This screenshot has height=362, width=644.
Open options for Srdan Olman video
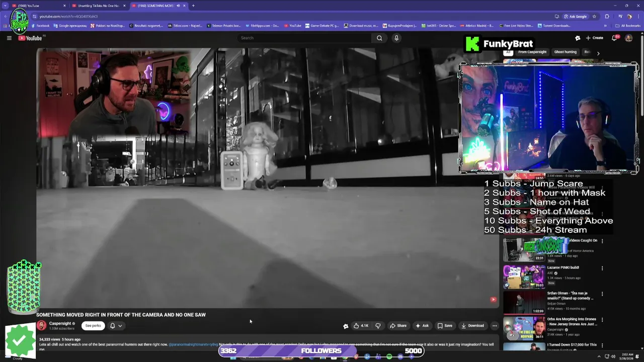click(x=602, y=294)
